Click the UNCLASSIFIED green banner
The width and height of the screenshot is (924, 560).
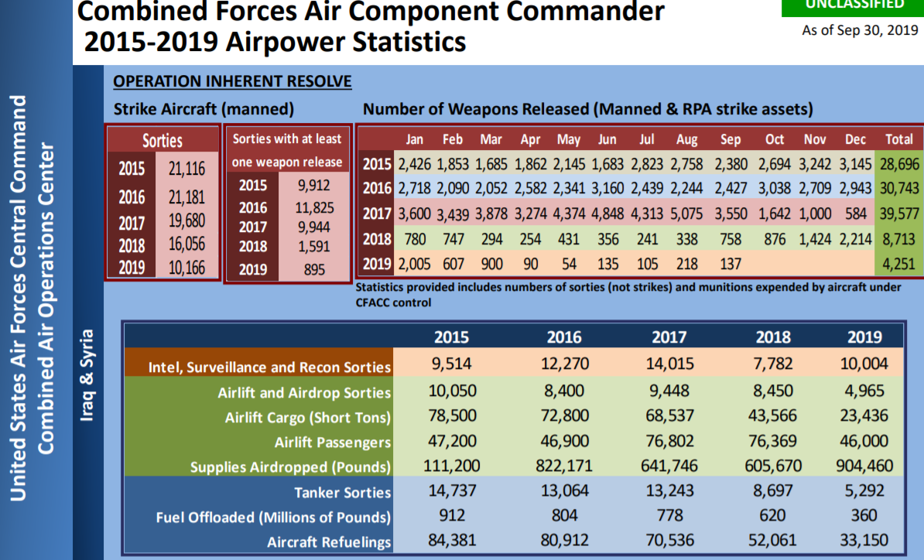[x=854, y=6]
